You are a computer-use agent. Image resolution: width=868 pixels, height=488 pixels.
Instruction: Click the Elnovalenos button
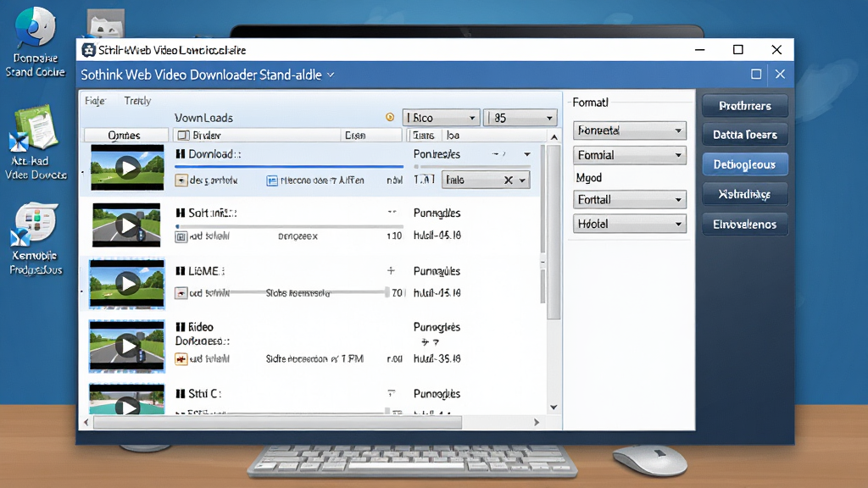744,225
